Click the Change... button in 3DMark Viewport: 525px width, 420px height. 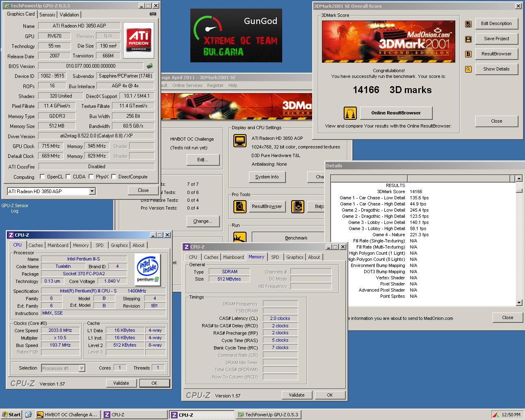(203, 221)
